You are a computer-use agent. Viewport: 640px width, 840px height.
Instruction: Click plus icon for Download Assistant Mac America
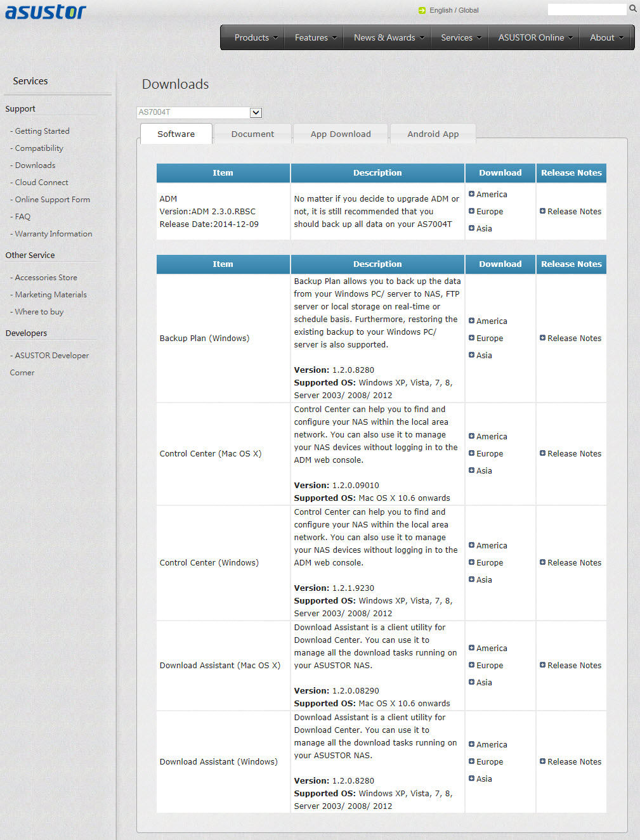click(471, 648)
